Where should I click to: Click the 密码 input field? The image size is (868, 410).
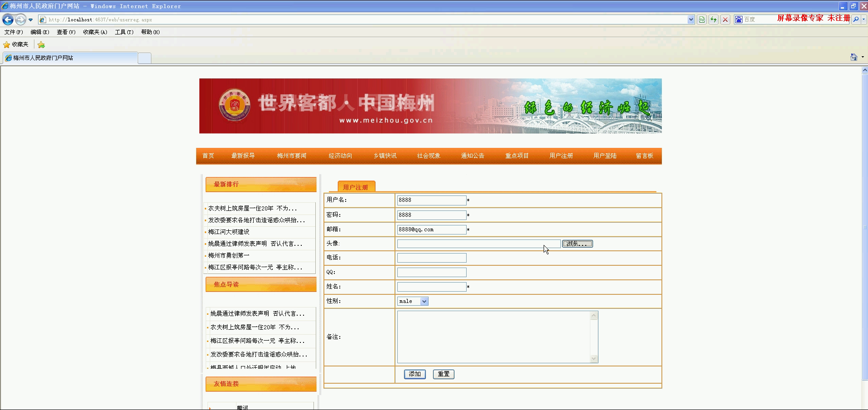pos(432,215)
